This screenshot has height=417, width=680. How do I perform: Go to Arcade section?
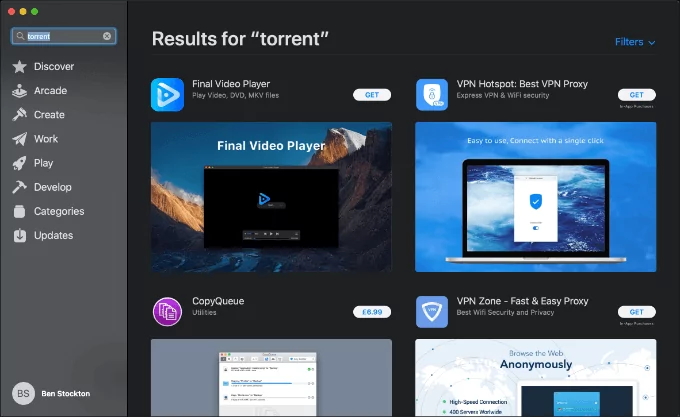pos(50,91)
